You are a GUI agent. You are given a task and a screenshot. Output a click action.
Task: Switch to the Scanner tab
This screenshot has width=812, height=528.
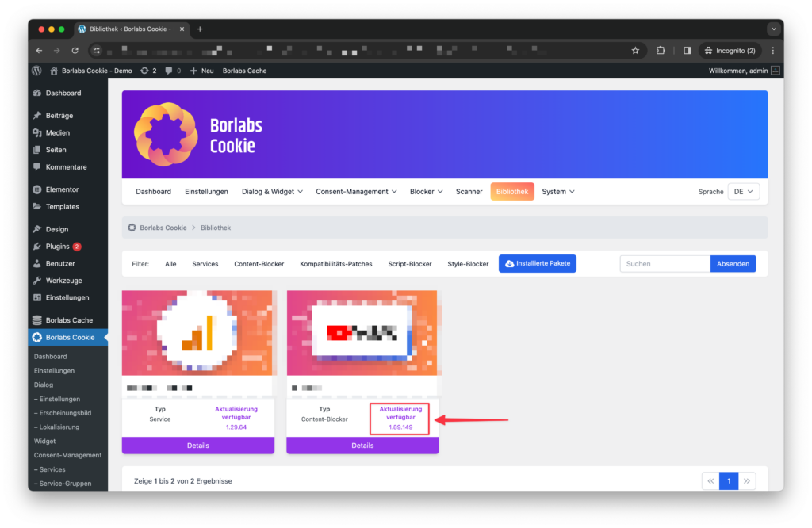tap(469, 192)
